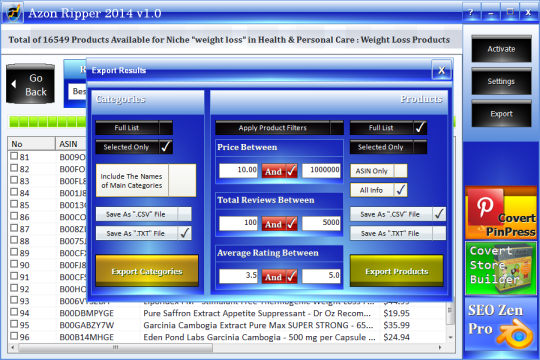The width and height of the screenshot is (540, 360).
Task: Click minimum total reviews field 100
Action: [238, 223]
